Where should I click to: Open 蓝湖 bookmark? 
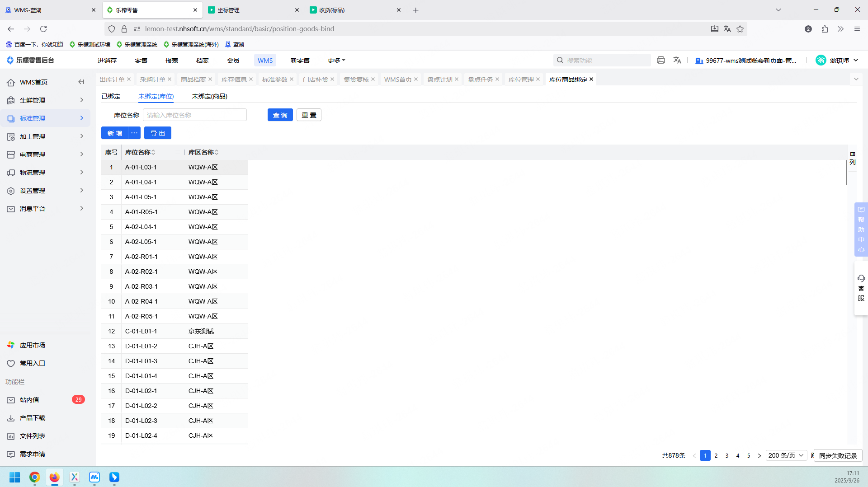coord(235,44)
